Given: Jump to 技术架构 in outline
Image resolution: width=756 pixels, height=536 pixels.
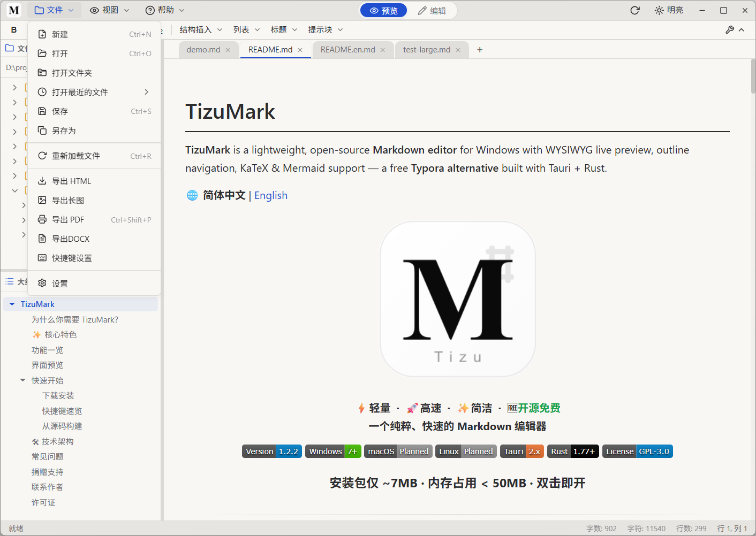Looking at the screenshot, I should [x=52, y=442].
